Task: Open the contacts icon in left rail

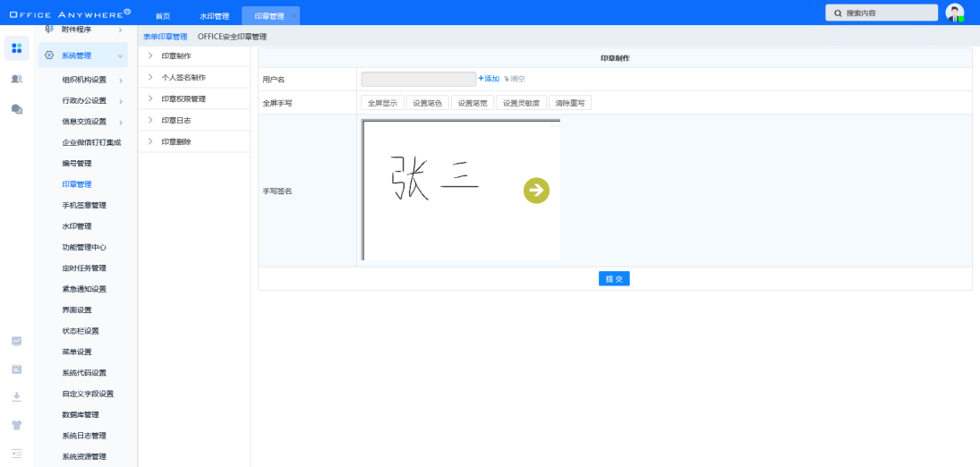Action: pos(16,79)
